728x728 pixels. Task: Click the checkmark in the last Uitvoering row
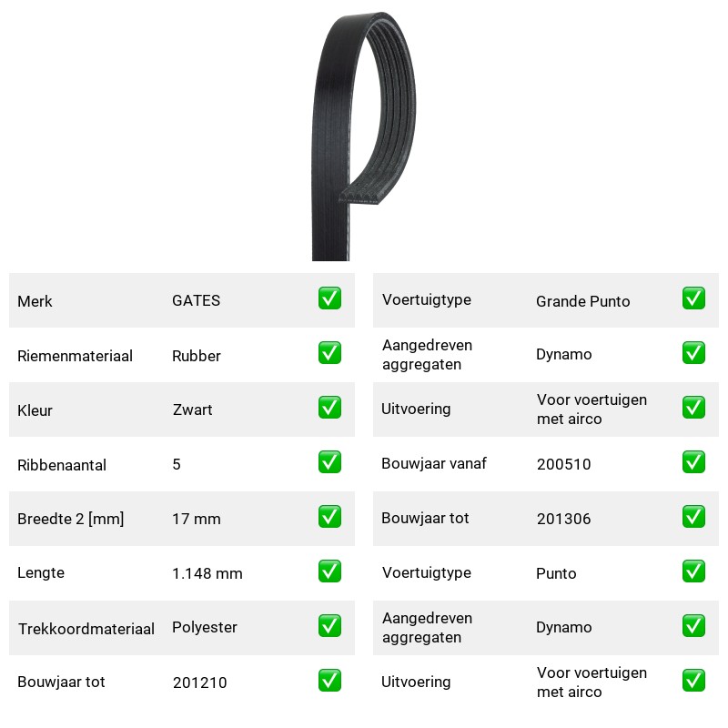(x=693, y=680)
